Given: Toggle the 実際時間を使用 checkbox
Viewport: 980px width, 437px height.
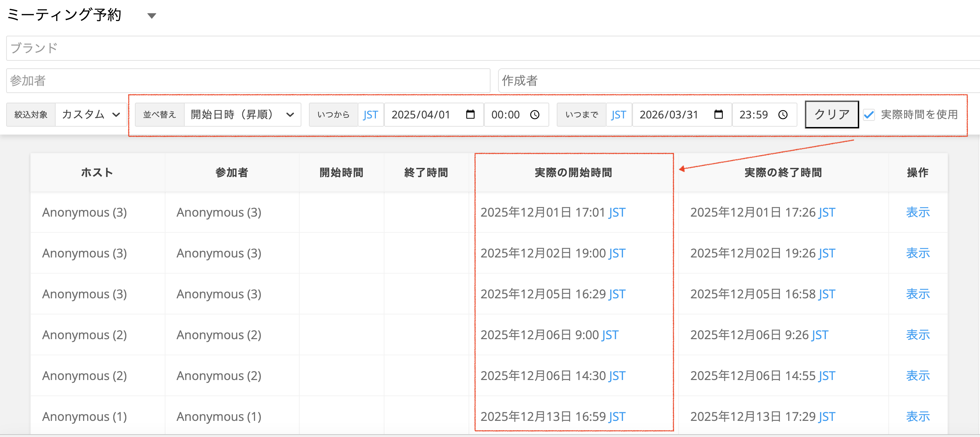Looking at the screenshot, I should click(x=869, y=114).
